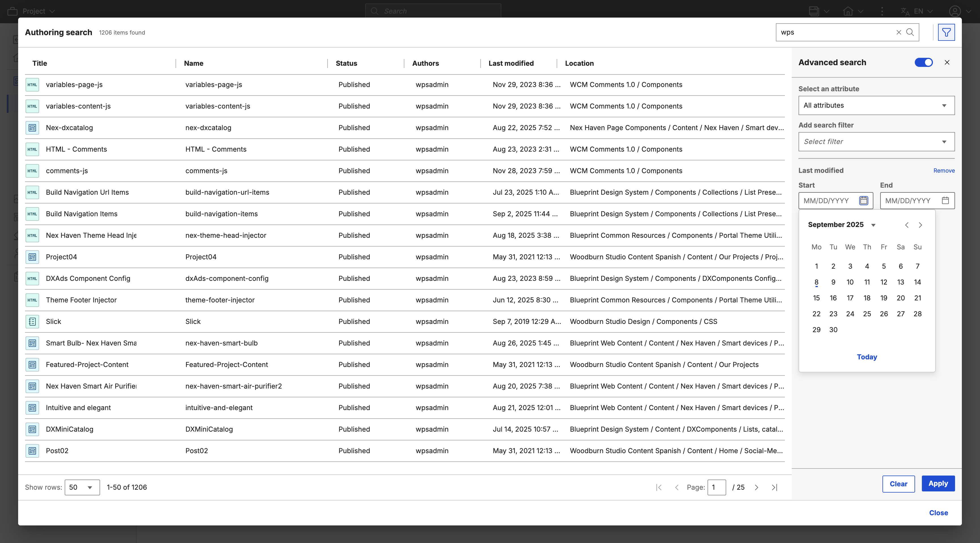Go to next results page arrow
Image resolution: width=980 pixels, height=543 pixels.
[x=756, y=487]
